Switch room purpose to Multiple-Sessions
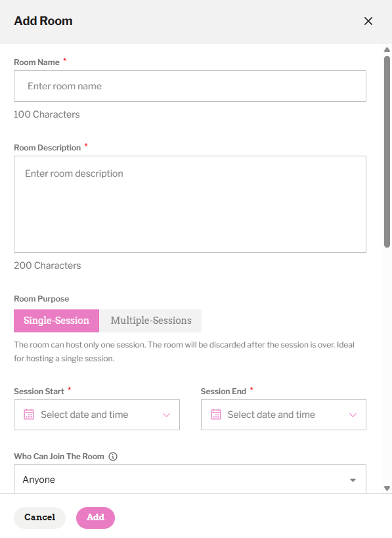The height and width of the screenshot is (538, 392). 150,321
